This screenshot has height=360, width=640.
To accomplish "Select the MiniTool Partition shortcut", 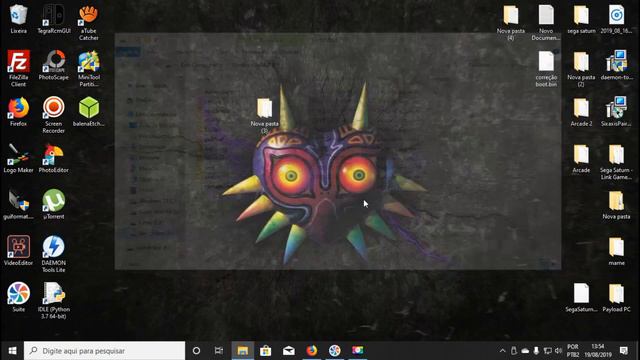I will click(89, 69).
